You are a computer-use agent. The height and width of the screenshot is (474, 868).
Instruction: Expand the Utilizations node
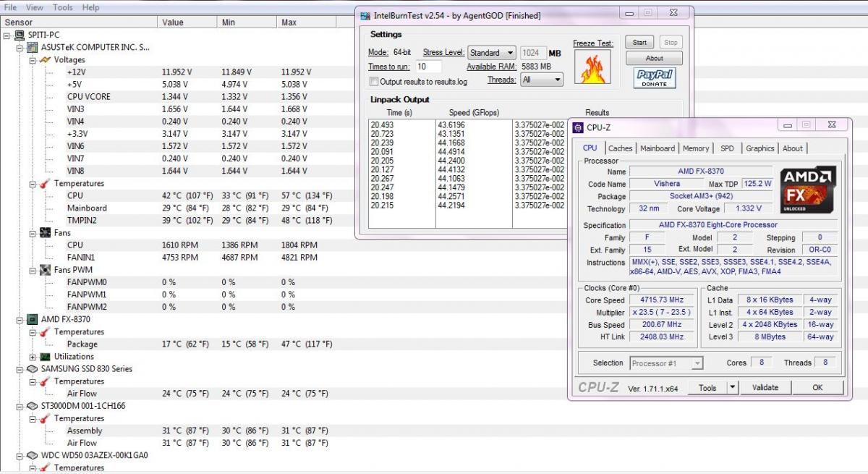(33, 357)
